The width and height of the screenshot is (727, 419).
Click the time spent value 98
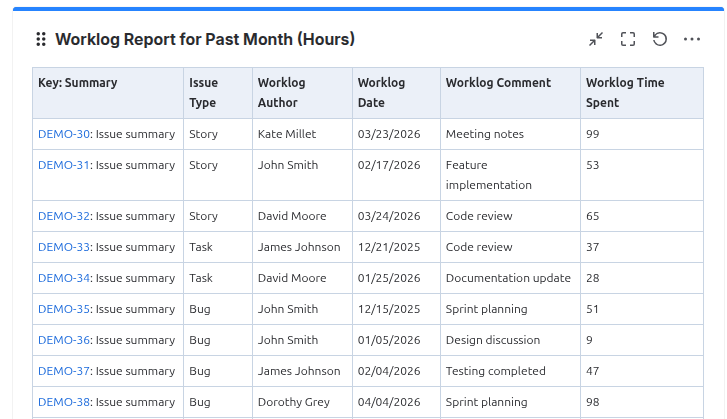pyautogui.click(x=593, y=402)
